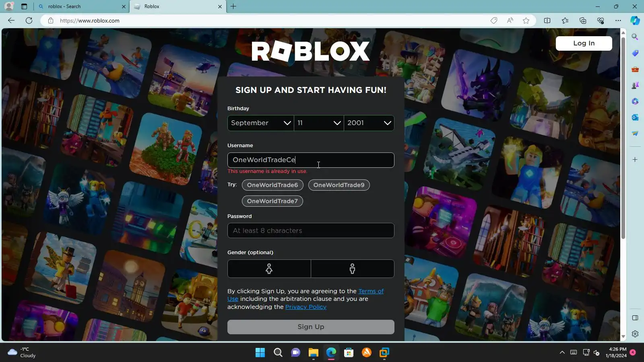Click scrollbar down arrow

click(623, 336)
